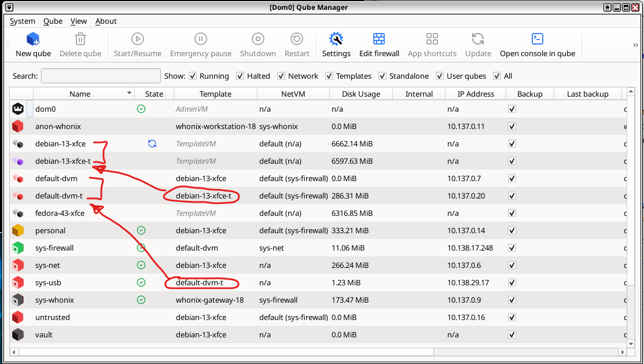The width and height of the screenshot is (644, 364).
Task: Click the sys-whonix gray icon
Action: (18, 300)
